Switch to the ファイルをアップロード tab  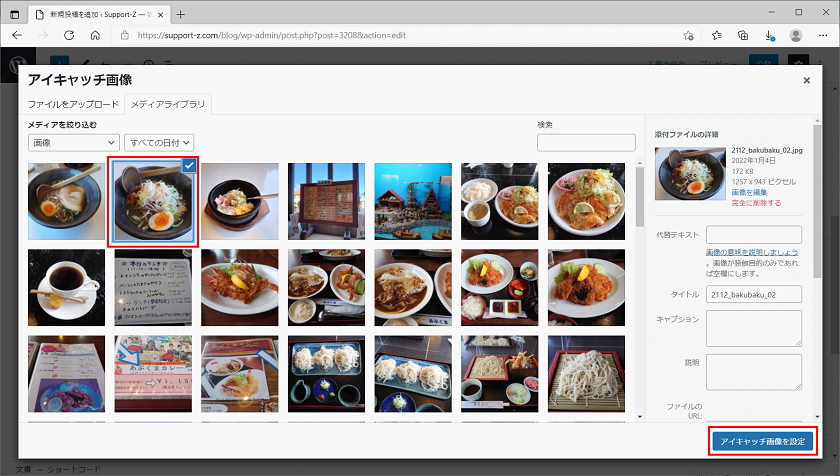[x=73, y=105]
